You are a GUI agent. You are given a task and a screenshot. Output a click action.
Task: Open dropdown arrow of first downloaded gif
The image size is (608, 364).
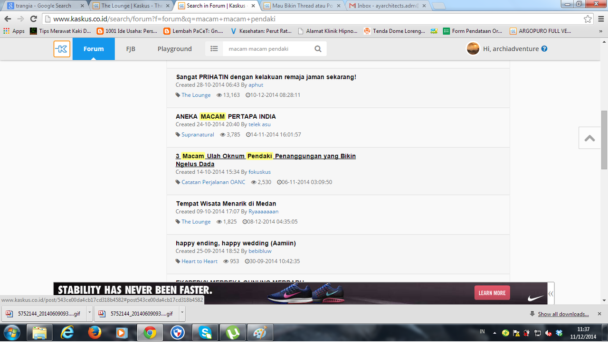(90, 314)
